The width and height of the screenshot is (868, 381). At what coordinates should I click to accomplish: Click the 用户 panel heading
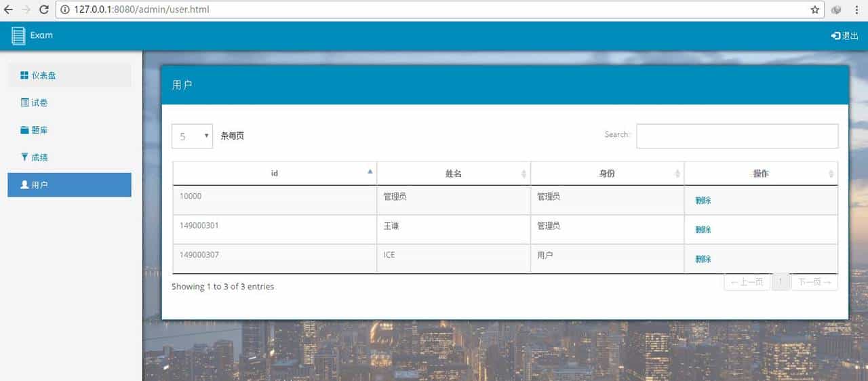182,85
